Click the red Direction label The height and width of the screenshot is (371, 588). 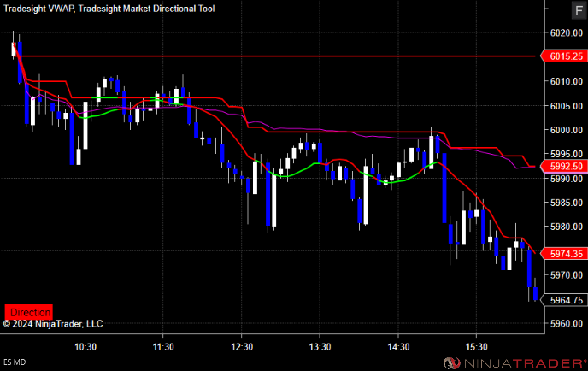pos(28,312)
